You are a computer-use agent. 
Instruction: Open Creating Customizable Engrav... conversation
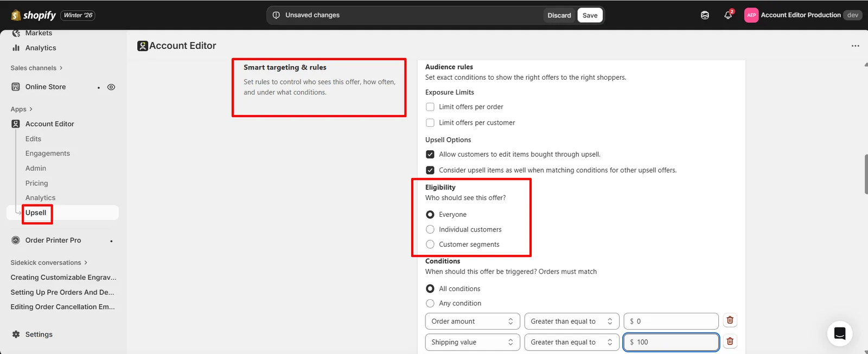coord(63,278)
